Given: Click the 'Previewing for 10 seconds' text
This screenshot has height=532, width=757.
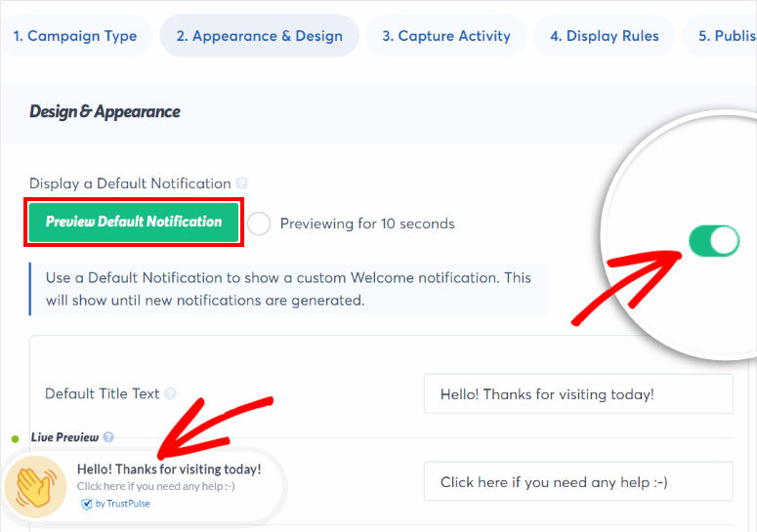Looking at the screenshot, I should pyautogui.click(x=367, y=224).
